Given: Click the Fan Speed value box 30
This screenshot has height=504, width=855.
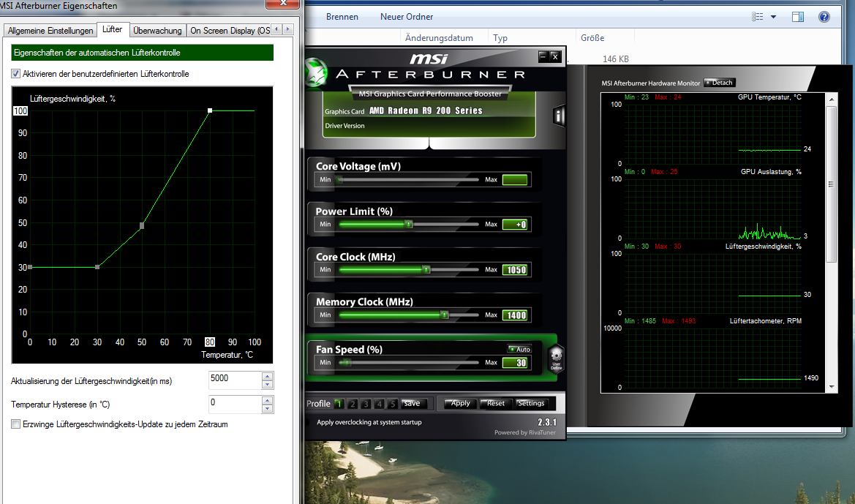Looking at the screenshot, I should point(515,363).
